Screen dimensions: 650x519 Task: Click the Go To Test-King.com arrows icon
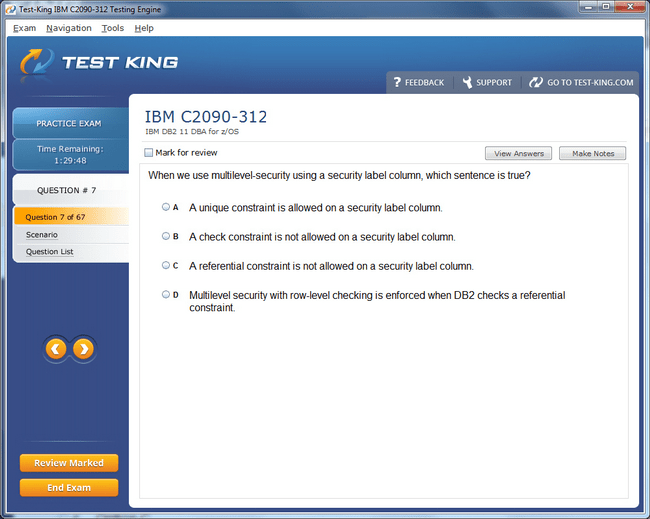pyautogui.click(x=536, y=82)
